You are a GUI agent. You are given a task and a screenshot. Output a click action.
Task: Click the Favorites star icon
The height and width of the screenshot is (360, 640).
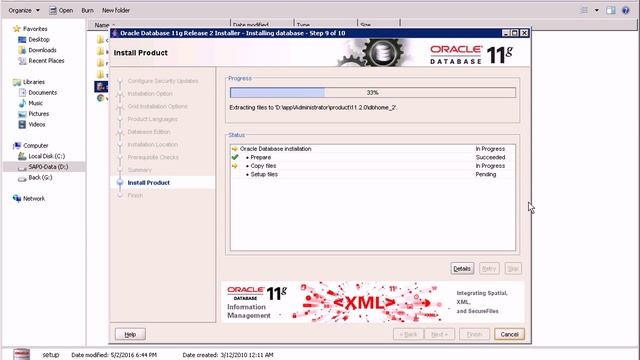pos(17,29)
